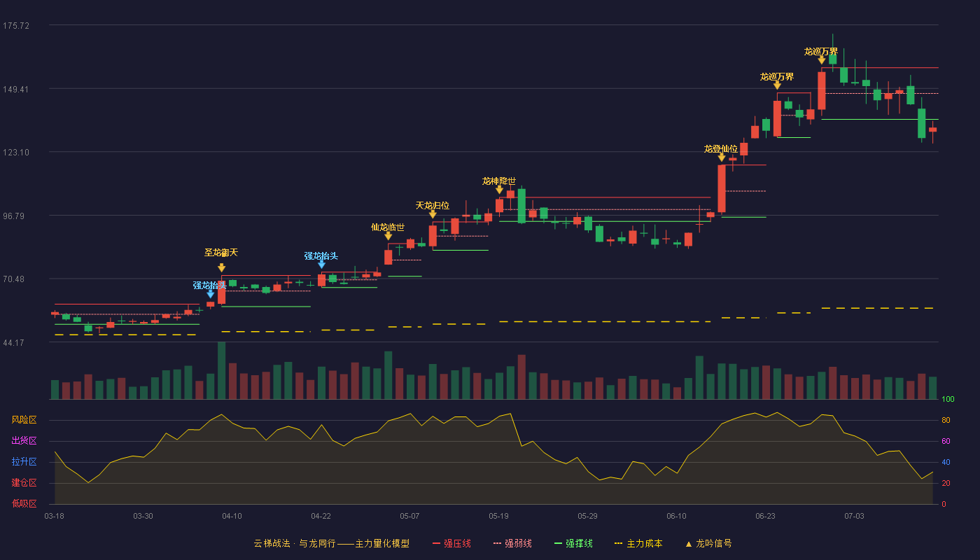Click the 天龙归位 signal arrow marker
Screen dimensions: 980x560
tap(433, 214)
